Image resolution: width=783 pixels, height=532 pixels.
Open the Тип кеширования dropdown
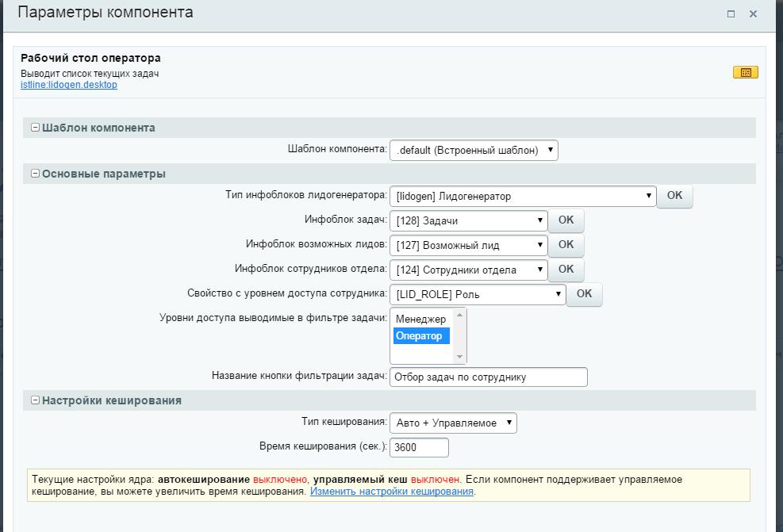coord(452,423)
